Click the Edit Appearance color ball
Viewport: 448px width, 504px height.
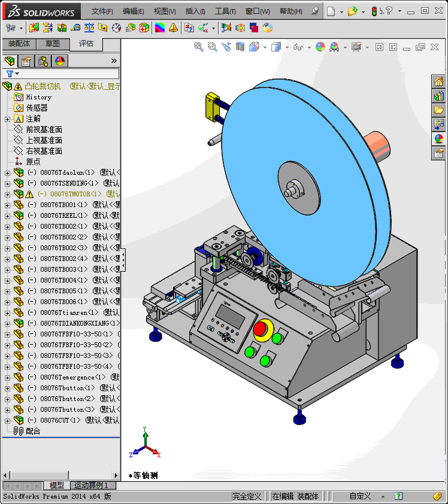coord(320,47)
